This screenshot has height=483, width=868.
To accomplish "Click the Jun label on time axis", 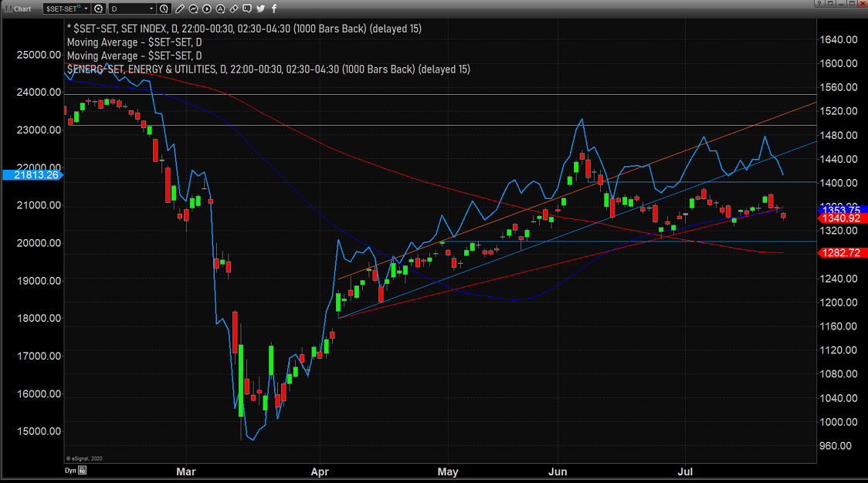I will click(x=558, y=472).
